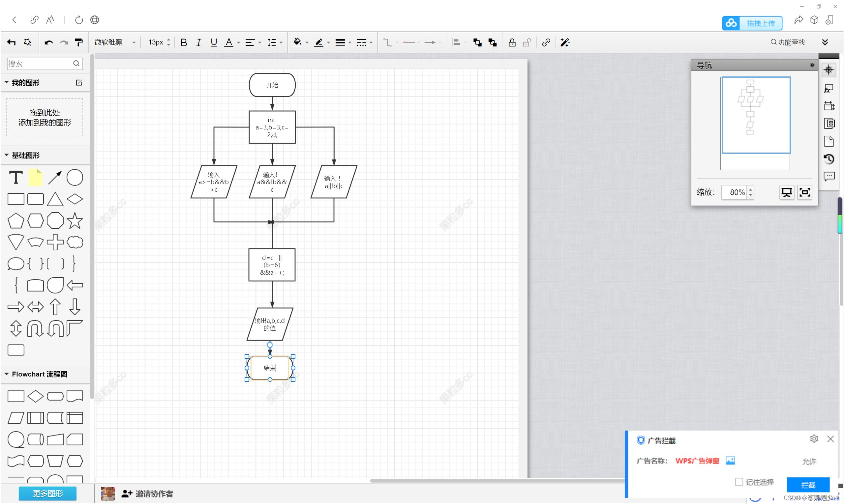This screenshot has width=844, height=504.
Task: Click the refresh icon in top bar
Action: (79, 20)
